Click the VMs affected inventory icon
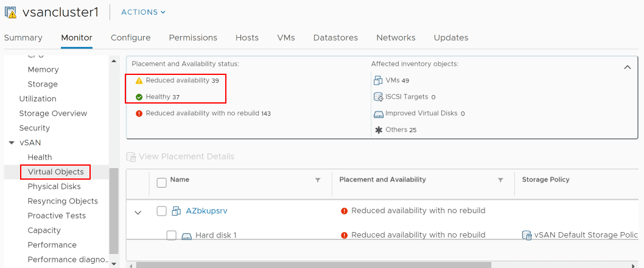The height and width of the screenshot is (268, 644). [x=378, y=80]
